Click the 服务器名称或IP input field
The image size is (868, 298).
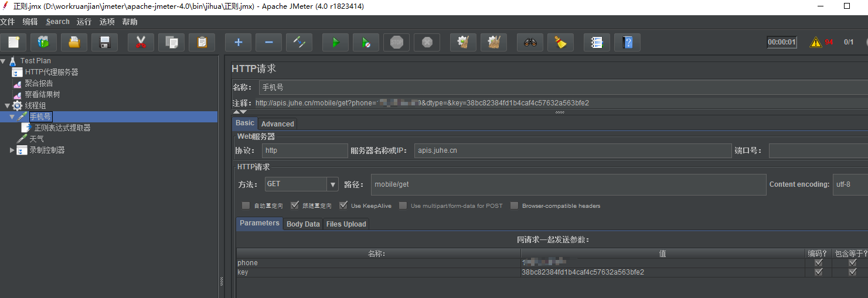tap(573, 150)
